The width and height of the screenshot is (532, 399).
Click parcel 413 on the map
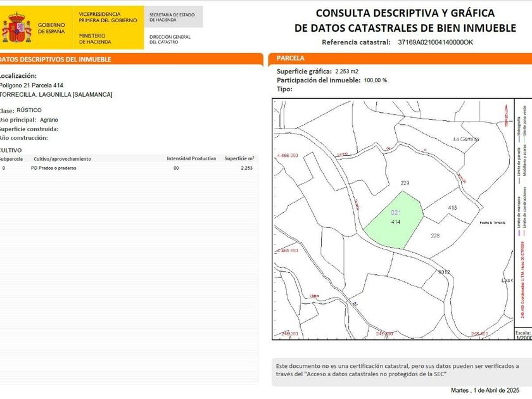[452, 208]
